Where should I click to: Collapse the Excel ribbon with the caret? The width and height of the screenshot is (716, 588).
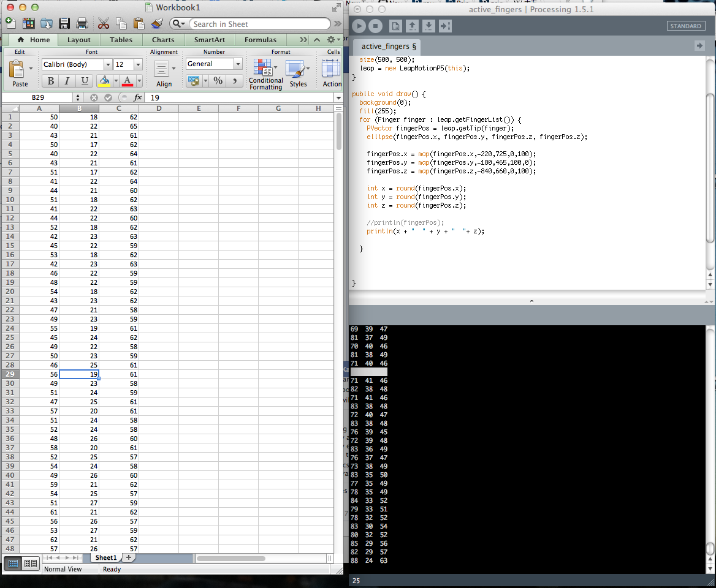point(317,40)
